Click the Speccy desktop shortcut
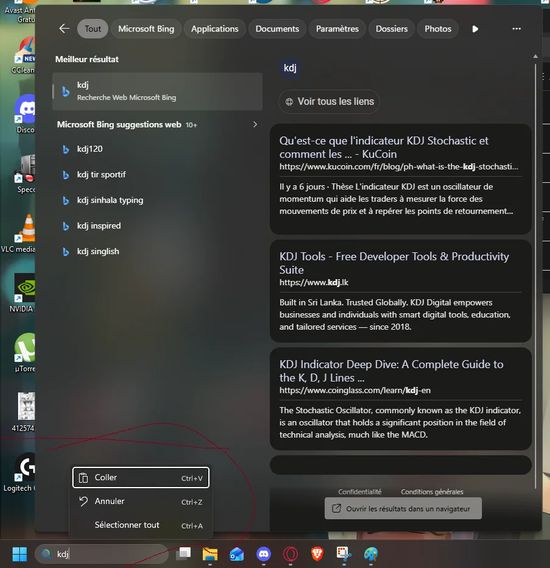Image resolution: width=550 pixels, height=568 pixels. [25, 174]
